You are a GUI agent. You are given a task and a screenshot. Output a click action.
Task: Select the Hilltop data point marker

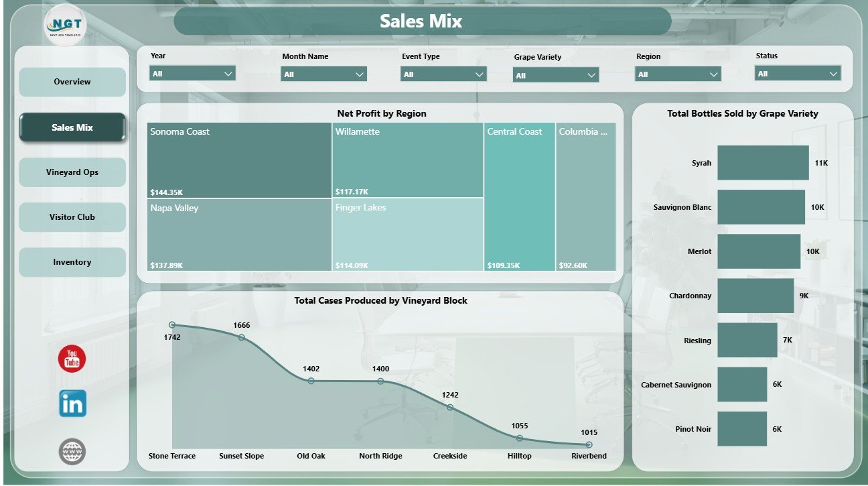(520, 438)
